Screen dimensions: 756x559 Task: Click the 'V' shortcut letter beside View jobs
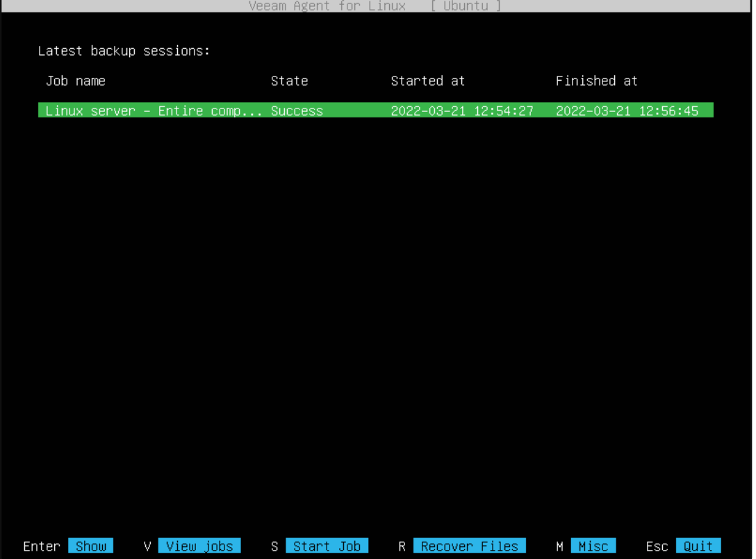pyautogui.click(x=147, y=546)
